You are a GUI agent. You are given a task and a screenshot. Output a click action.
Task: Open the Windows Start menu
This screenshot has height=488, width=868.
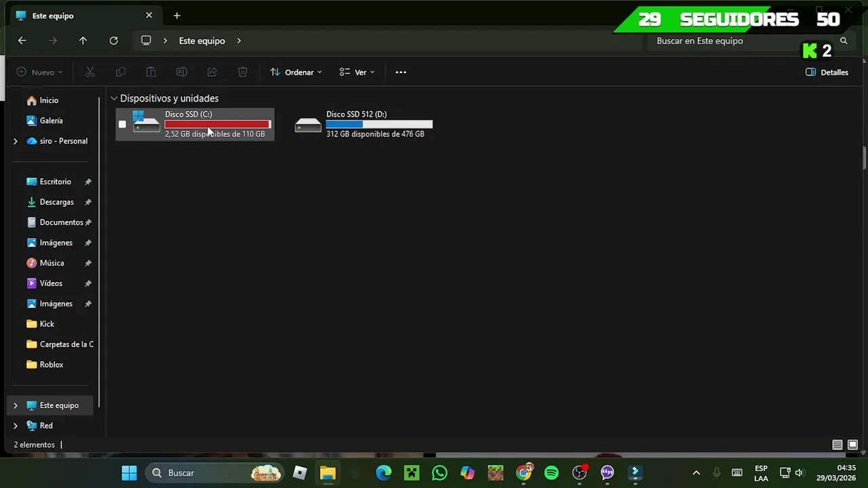[129, 472]
